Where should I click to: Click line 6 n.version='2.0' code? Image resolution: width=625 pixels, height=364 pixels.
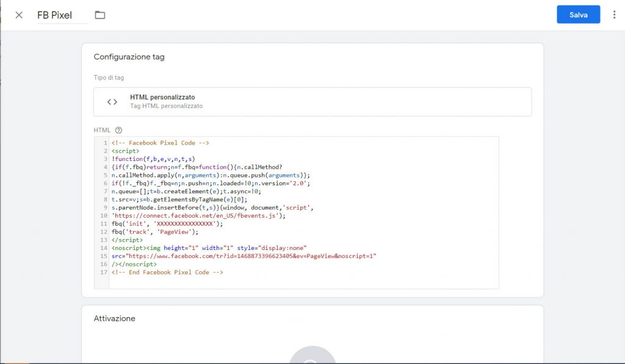click(x=282, y=183)
